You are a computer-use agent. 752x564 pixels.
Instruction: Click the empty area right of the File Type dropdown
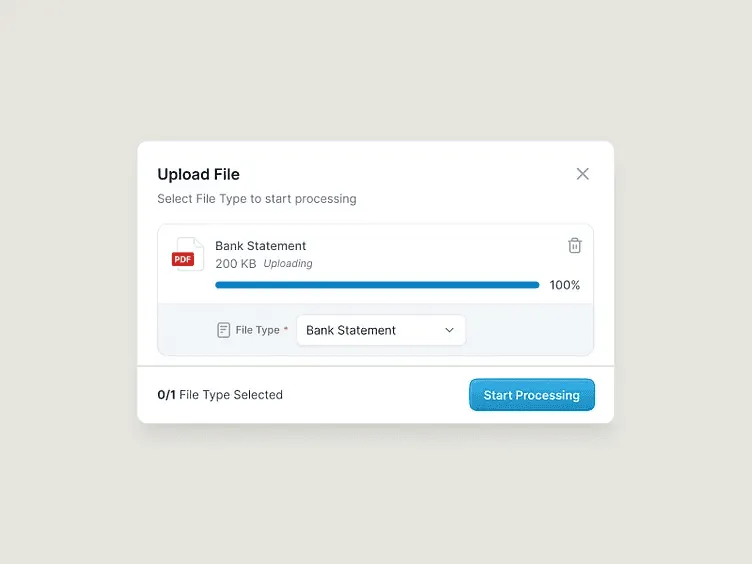click(x=529, y=330)
